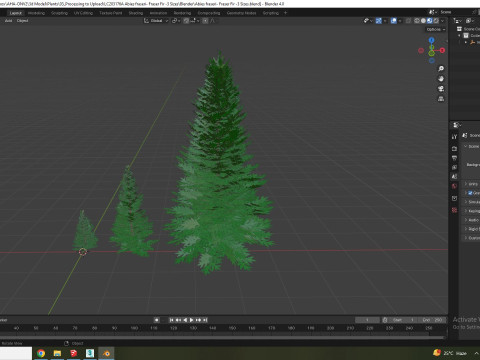Click the viewport zoom magnifier icon

point(441,69)
